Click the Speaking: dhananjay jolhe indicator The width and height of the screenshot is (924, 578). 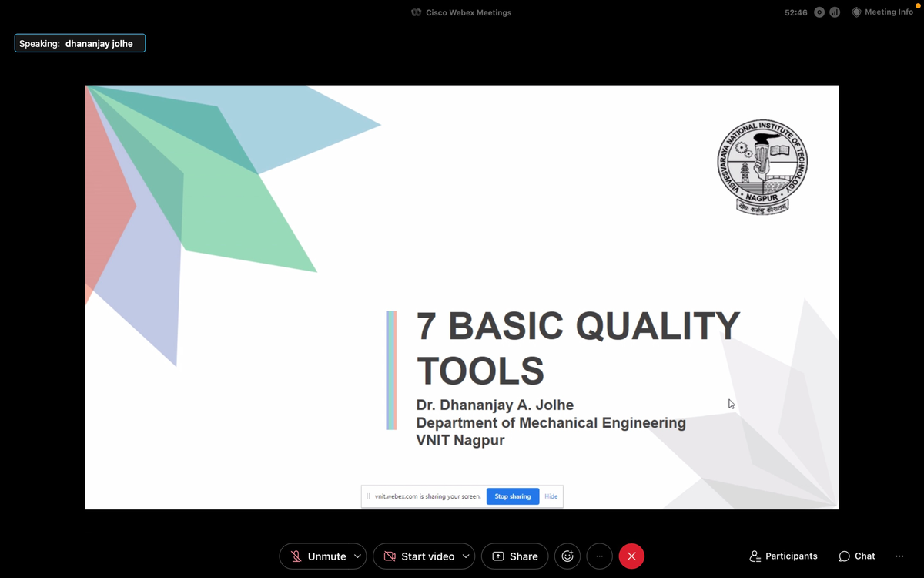[79, 43]
